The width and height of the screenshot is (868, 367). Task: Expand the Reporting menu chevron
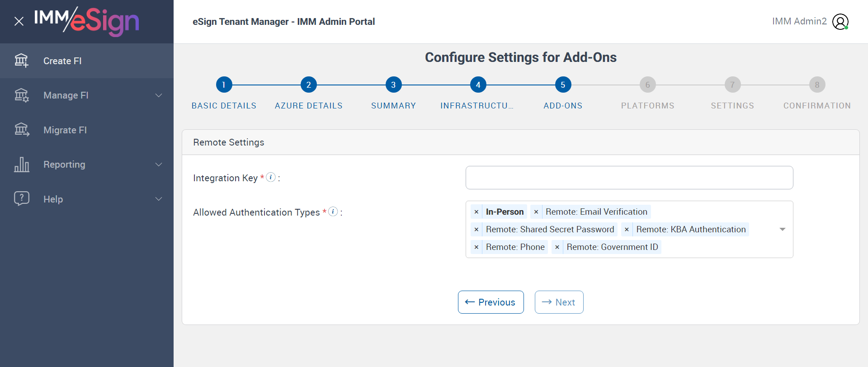point(159,165)
